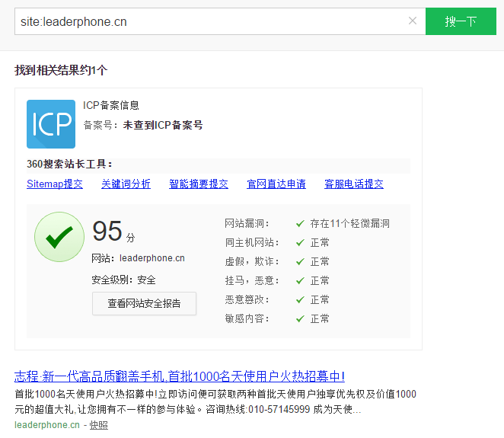Viewport: 504px width, 438px height.
Task: Open the 志程-新一代高品质翻盖手机 result title
Action: coord(180,376)
